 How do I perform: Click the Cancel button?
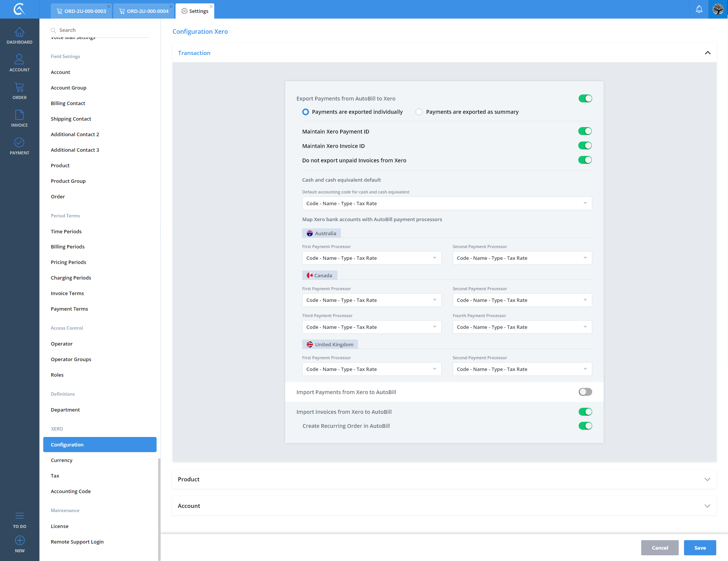[x=659, y=548]
